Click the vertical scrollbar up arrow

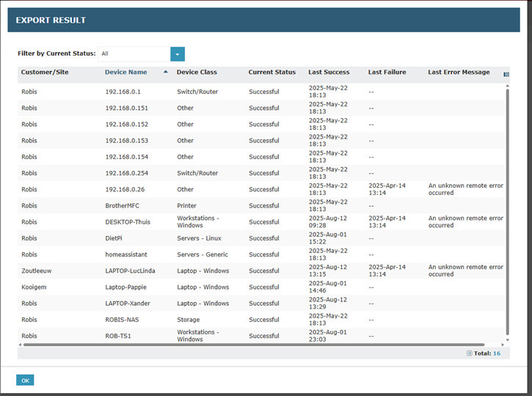506,86
